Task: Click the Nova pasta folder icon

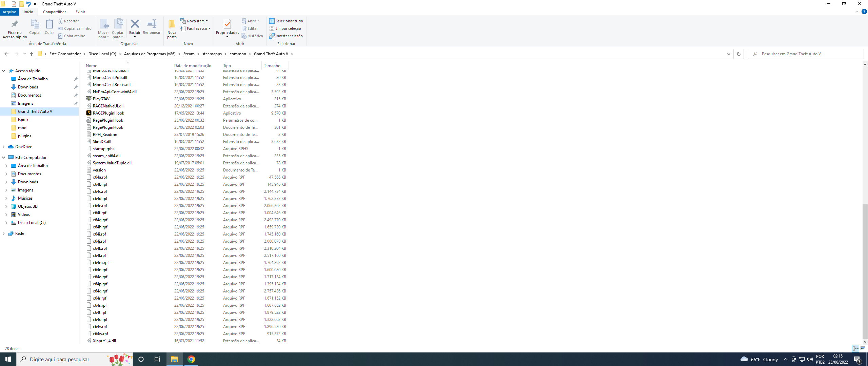Action: 172,24
